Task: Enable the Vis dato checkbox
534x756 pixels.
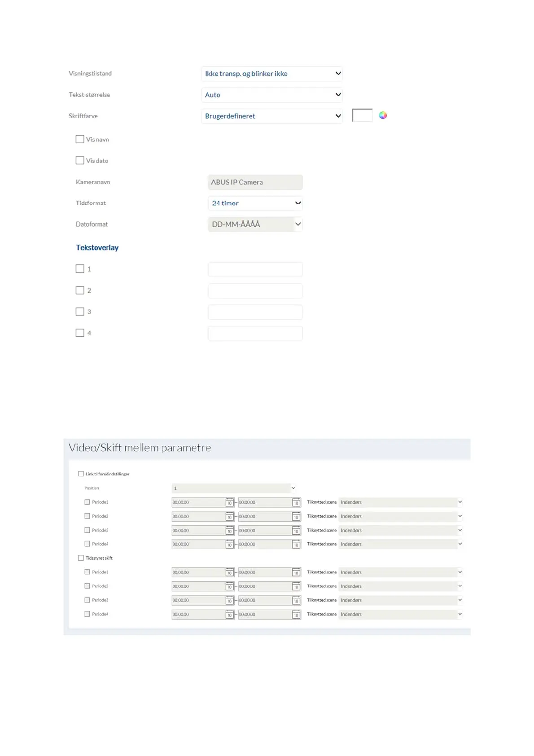Action: [x=80, y=160]
